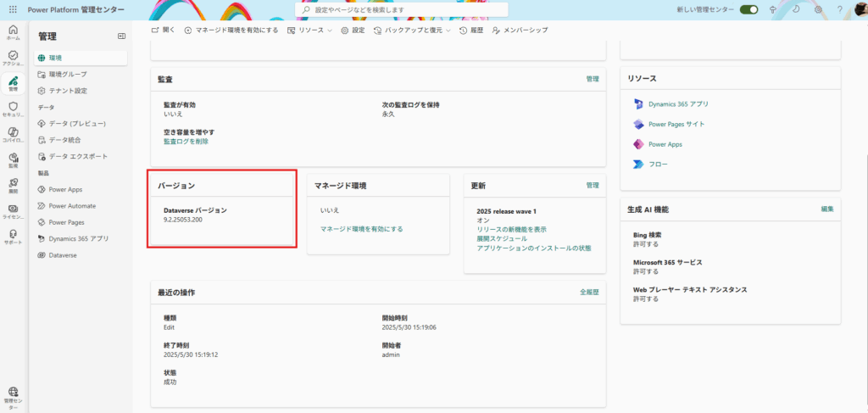Toggle the 新しい管理センター switch

click(x=749, y=10)
